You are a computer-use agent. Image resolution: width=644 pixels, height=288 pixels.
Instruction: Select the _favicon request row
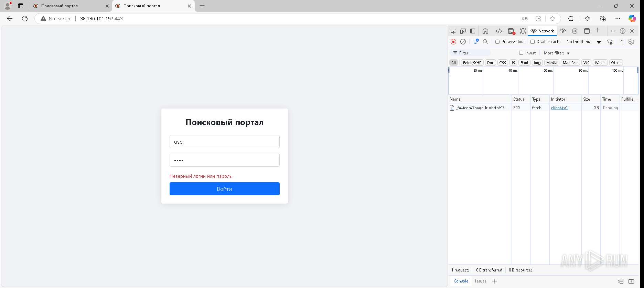[x=544, y=108]
